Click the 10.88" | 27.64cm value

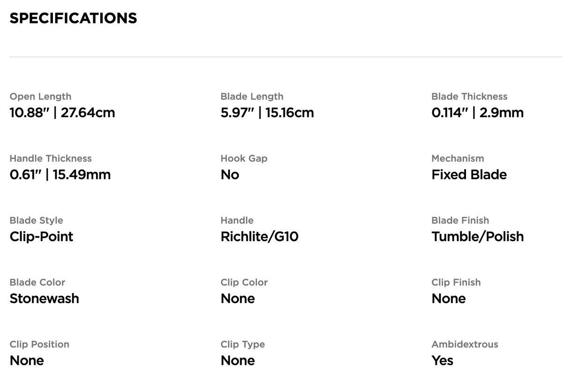[x=62, y=112]
